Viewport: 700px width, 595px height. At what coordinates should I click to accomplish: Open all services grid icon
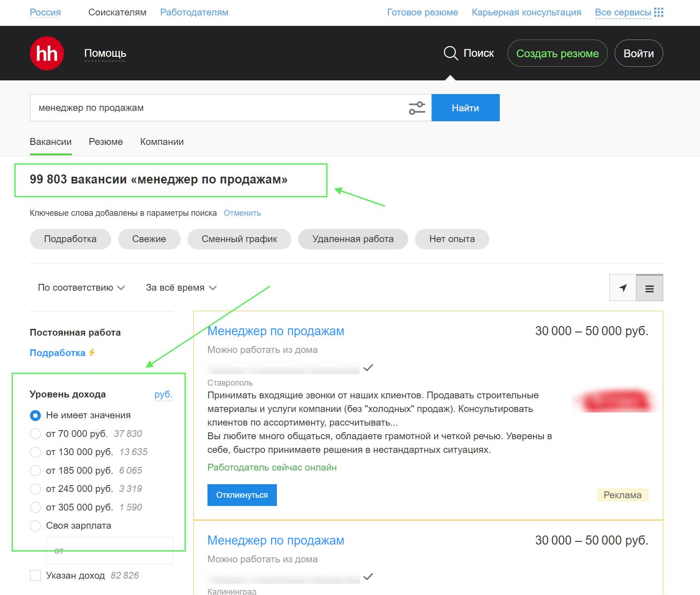pos(659,12)
